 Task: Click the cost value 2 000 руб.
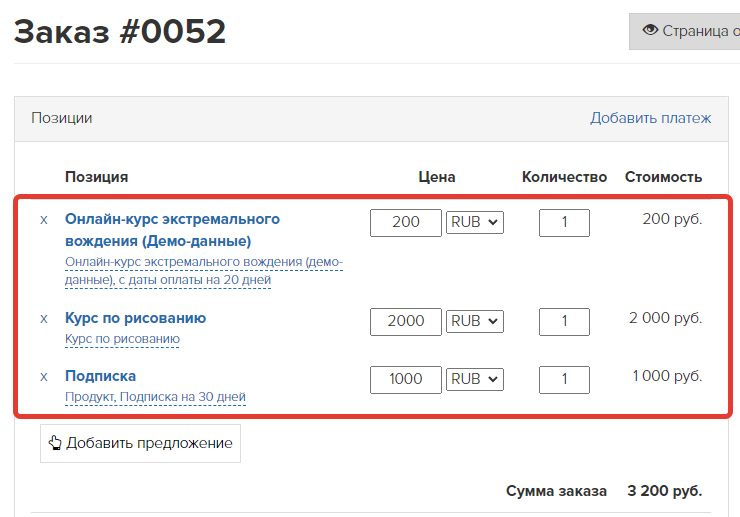(666, 318)
